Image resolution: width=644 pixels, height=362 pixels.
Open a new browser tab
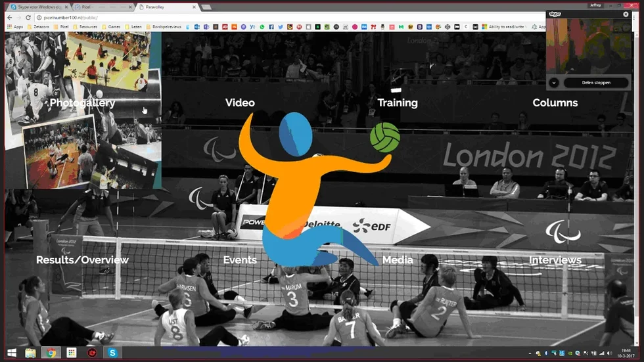click(206, 7)
